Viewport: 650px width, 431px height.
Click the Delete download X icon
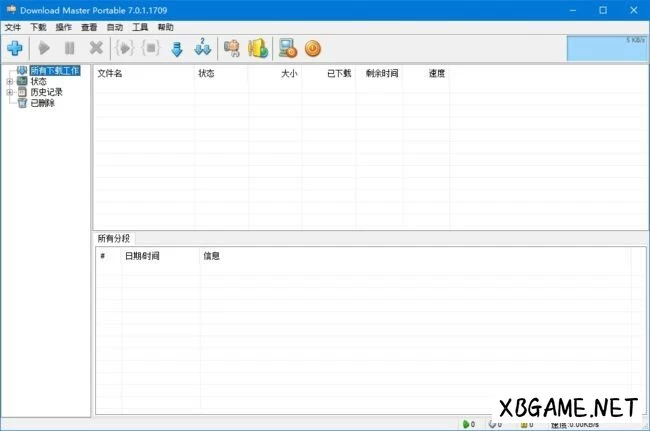click(x=96, y=48)
